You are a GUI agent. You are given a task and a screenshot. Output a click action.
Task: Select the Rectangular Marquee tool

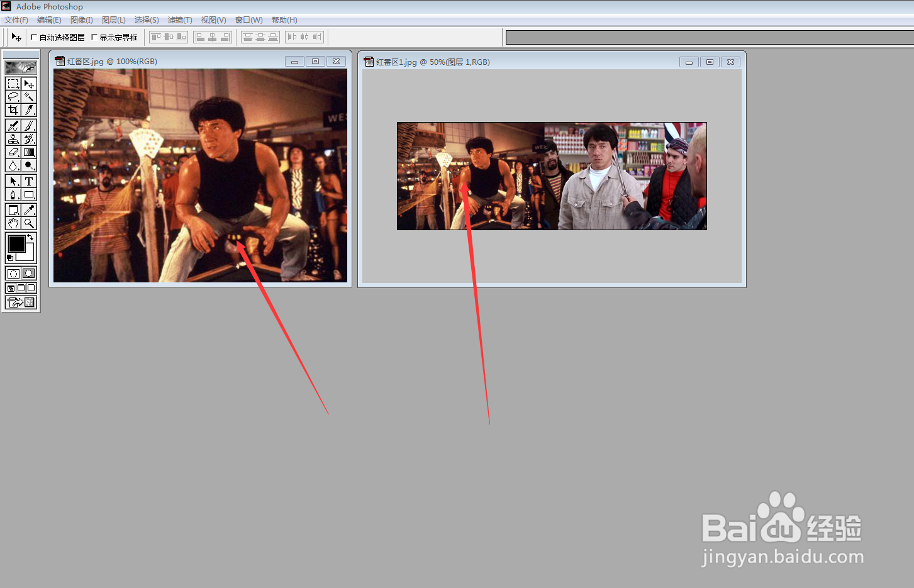(x=13, y=84)
